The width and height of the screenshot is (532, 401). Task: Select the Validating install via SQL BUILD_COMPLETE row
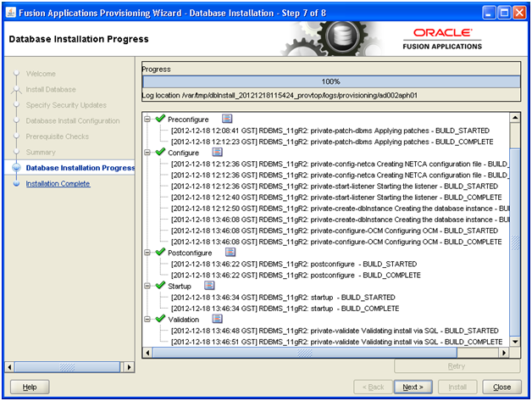pos(336,342)
